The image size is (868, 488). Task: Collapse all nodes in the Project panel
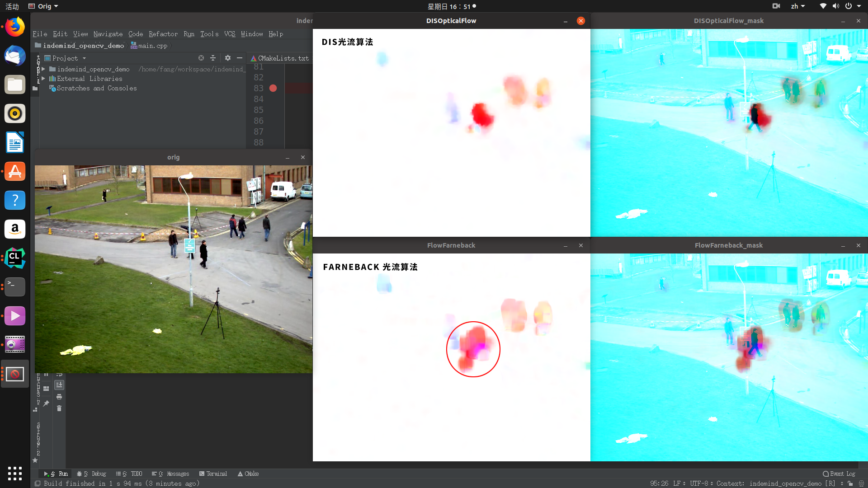coord(213,58)
